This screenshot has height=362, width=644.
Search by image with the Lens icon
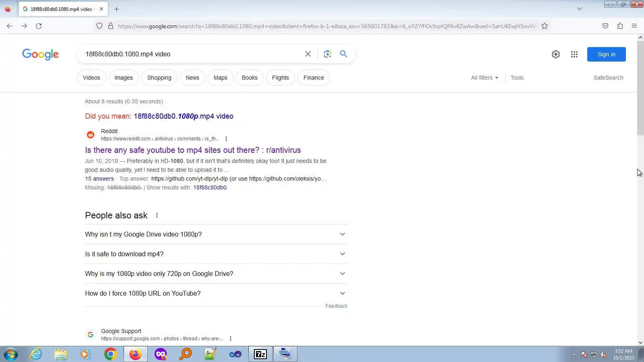[328, 54]
